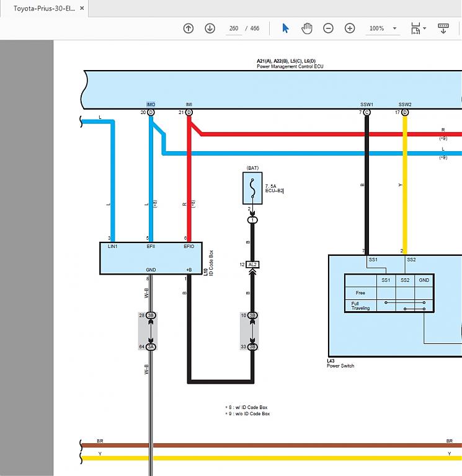Select the hand pan tool

[306, 28]
